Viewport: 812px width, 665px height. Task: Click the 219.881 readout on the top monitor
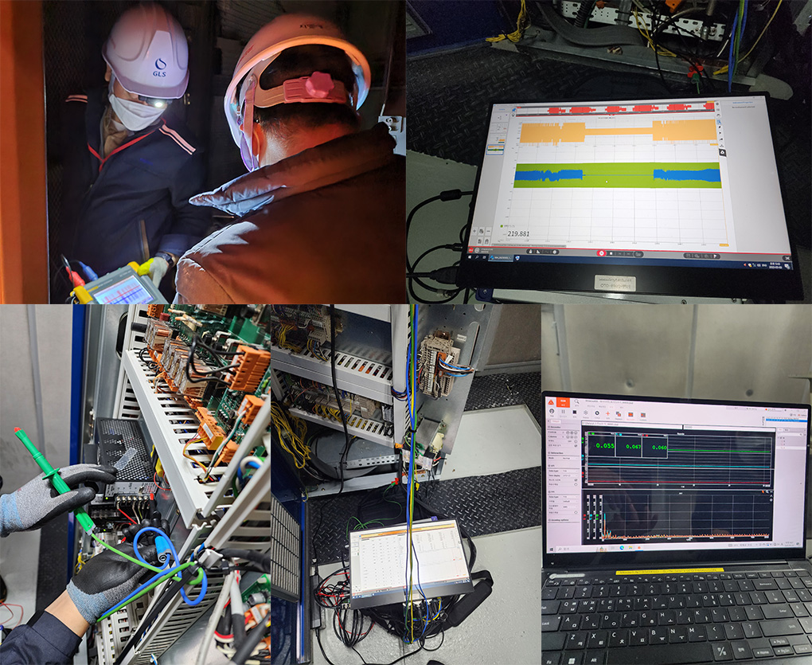518,233
